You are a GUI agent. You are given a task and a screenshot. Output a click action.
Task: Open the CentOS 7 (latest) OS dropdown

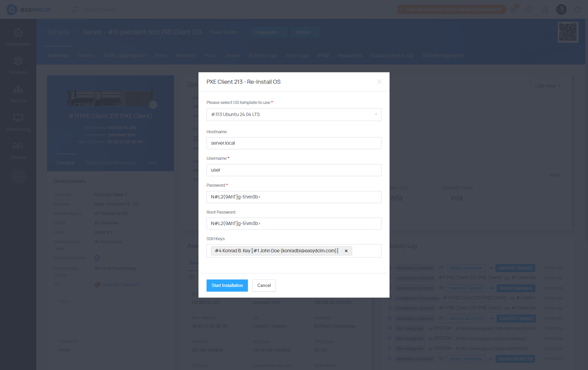[x=122, y=285]
